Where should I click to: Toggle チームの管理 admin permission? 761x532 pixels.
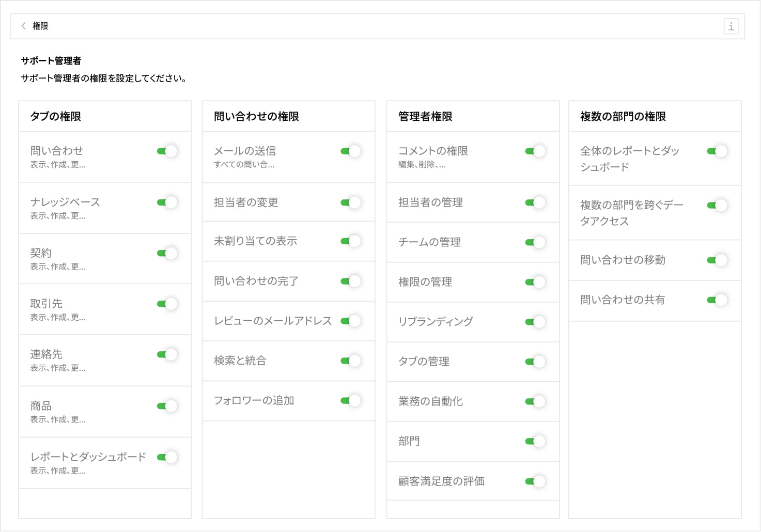click(x=535, y=243)
